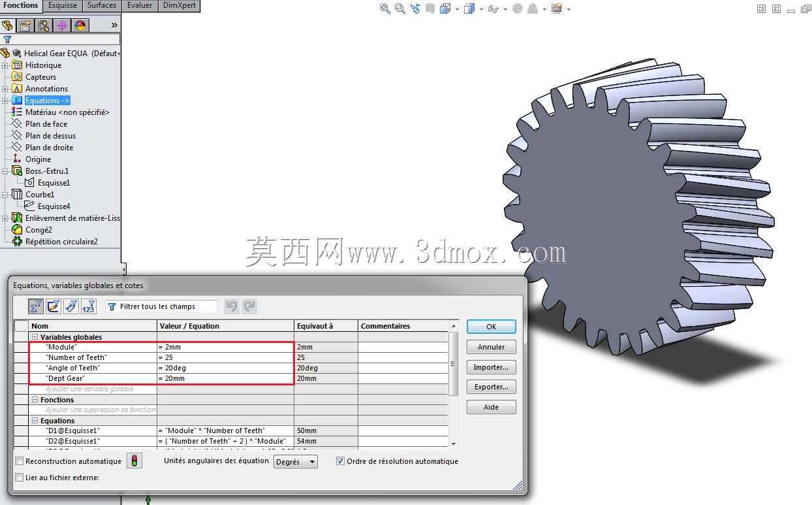
Task: Switch to the Fonctions tab
Action: point(21,5)
